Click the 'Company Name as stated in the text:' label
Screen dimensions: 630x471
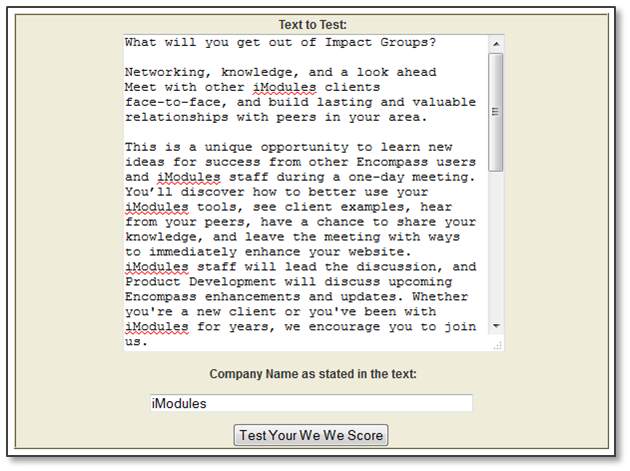pos(313,374)
